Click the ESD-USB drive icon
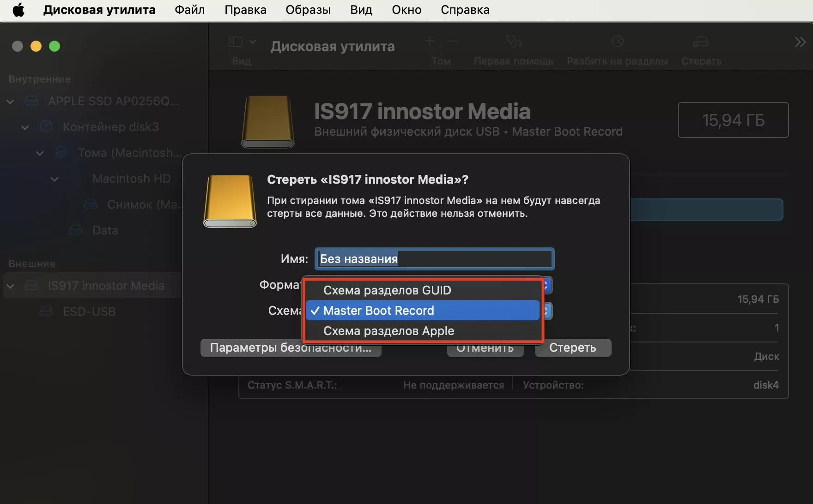Image resolution: width=813 pixels, height=504 pixels. [x=46, y=311]
